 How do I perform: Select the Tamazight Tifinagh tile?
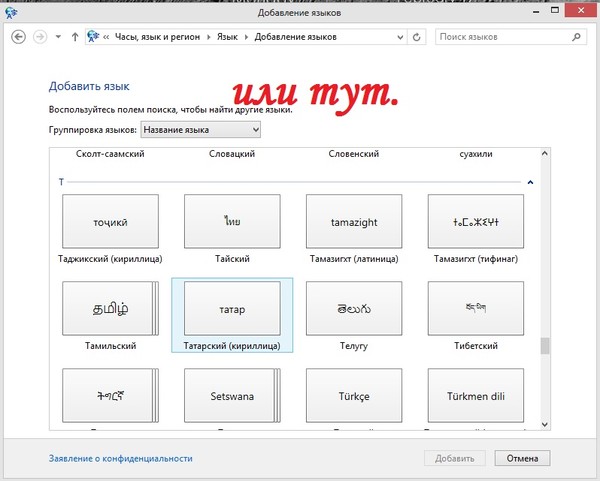point(476,222)
